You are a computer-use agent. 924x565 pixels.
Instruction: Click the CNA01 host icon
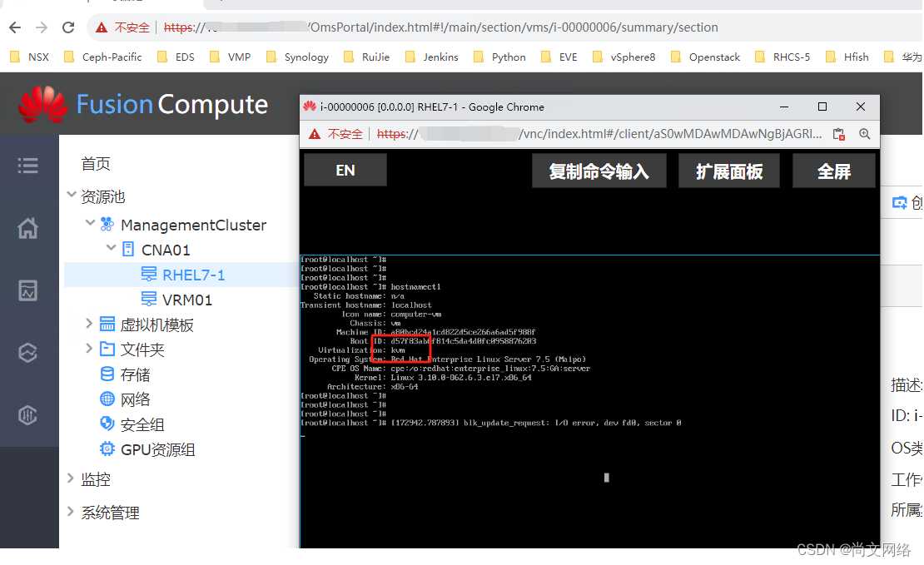coord(128,249)
